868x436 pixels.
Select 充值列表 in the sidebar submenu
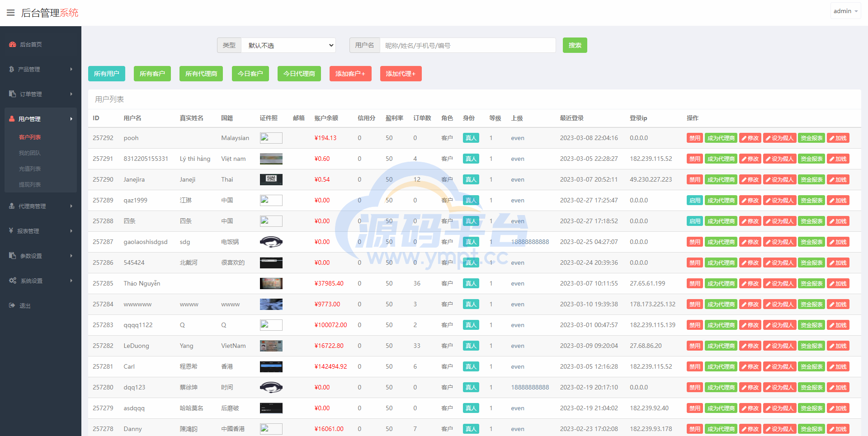(x=30, y=169)
